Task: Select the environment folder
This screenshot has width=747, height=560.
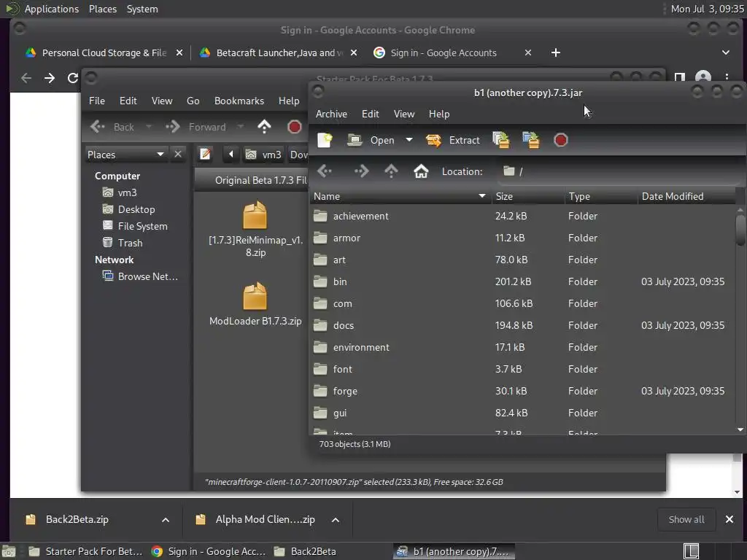Action: click(522, 348)
